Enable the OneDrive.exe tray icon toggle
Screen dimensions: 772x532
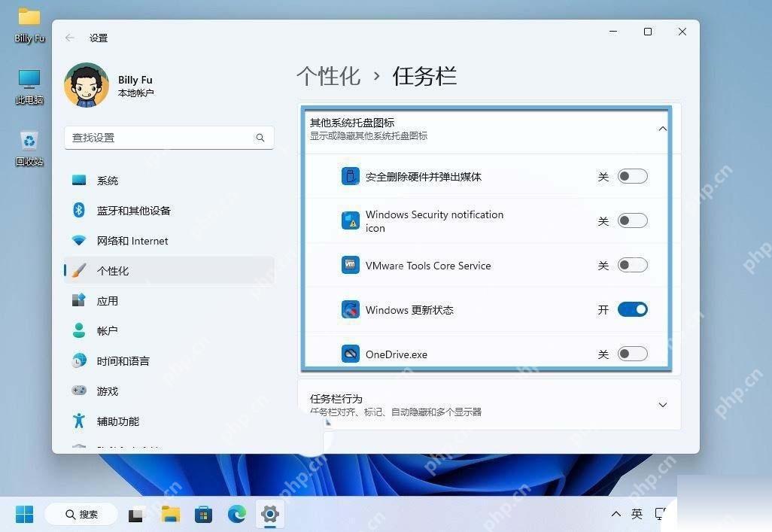633,354
